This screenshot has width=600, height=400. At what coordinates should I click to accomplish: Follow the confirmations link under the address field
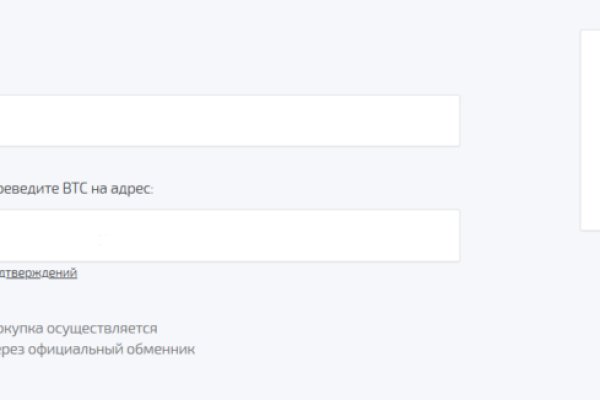40,272
